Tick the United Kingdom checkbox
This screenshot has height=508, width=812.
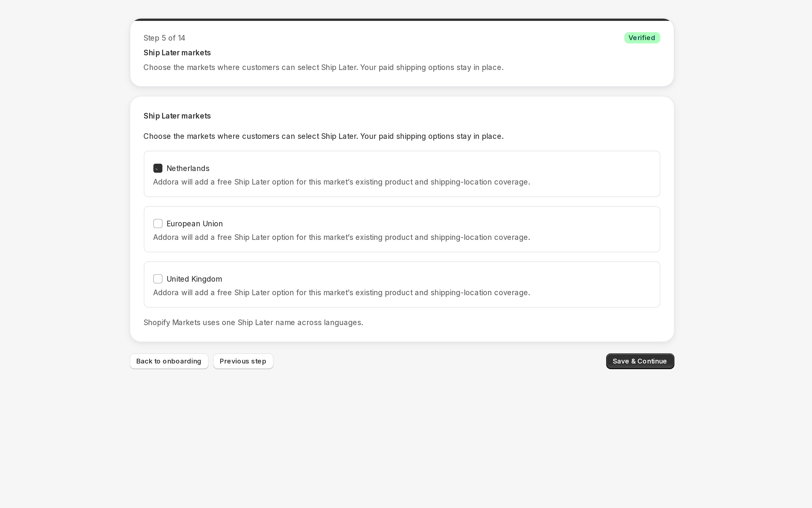pyautogui.click(x=158, y=279)
